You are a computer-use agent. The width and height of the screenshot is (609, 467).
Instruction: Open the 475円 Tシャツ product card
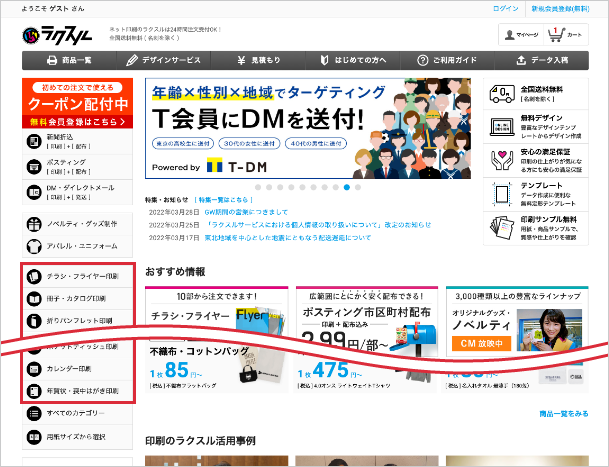pos(365,373)
